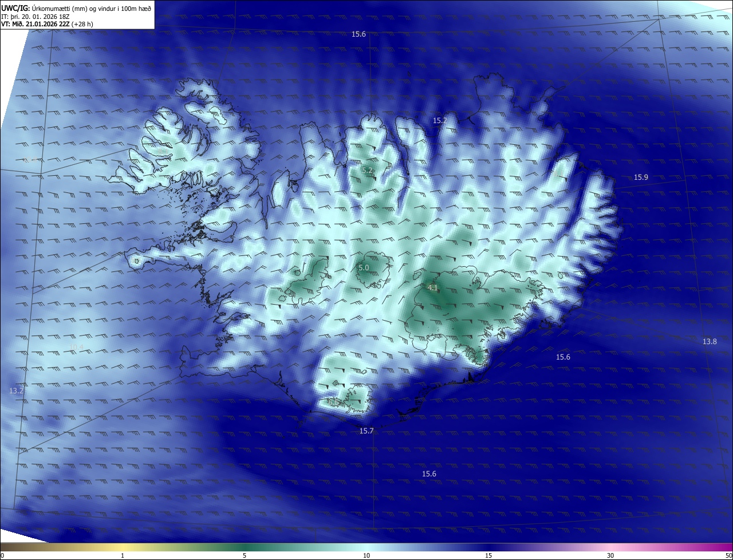Click the 'UWC/IG:' label in the header
Viewport: 733px width, 560px height.
[15, 8]
